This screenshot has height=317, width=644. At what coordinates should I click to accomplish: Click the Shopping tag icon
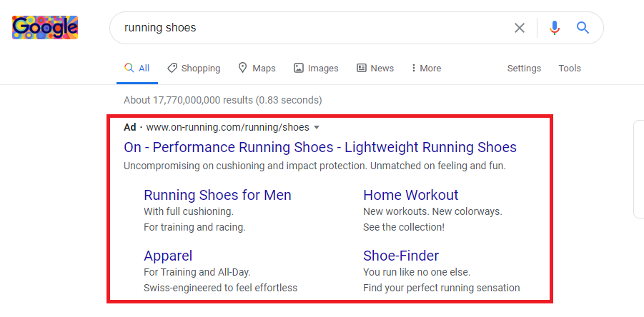pyautogui.click(x=172, y=68)
